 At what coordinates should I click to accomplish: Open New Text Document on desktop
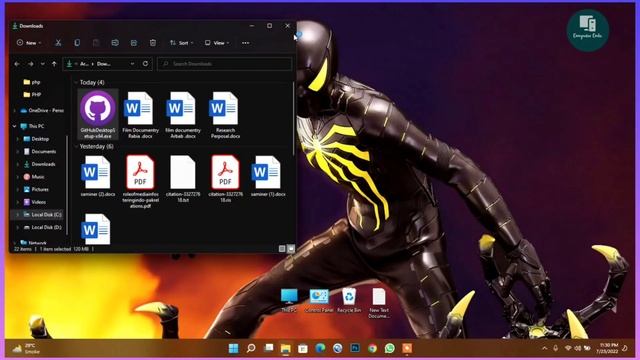(x=378, y=303)
